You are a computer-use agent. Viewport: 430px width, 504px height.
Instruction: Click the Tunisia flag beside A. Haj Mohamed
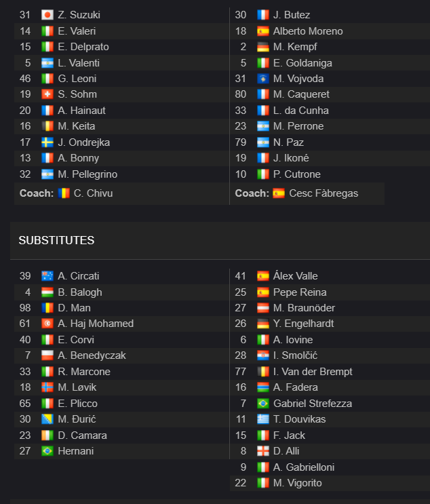(x=47, y=324)
